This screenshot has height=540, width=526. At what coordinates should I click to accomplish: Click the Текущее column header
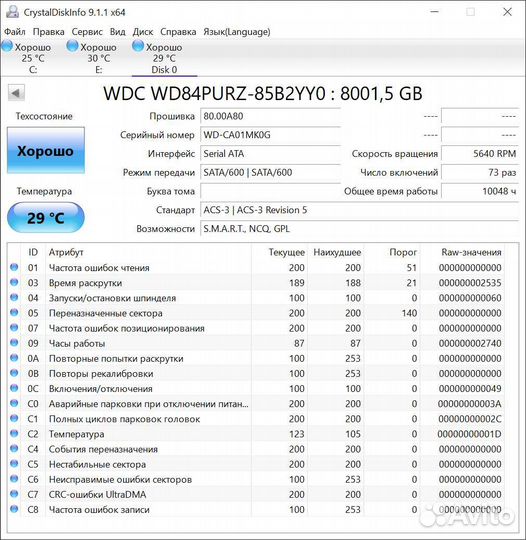pos(280,252)
